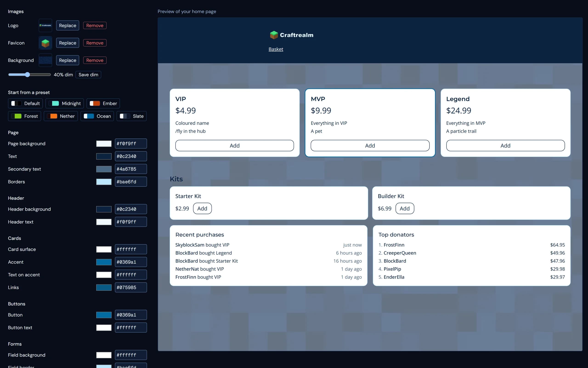
Task: Open the Page background color swatch
Action: 104,144
